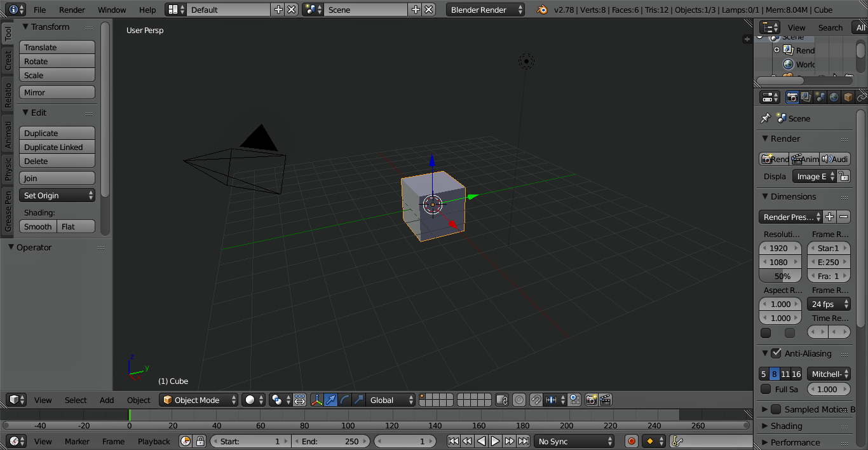
Task: Enable automatic keyframe recording button
Action: coord(630,441)
